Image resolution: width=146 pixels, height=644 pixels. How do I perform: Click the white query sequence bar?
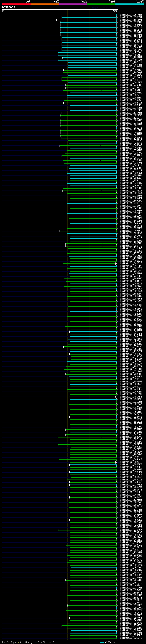point(60,9)
